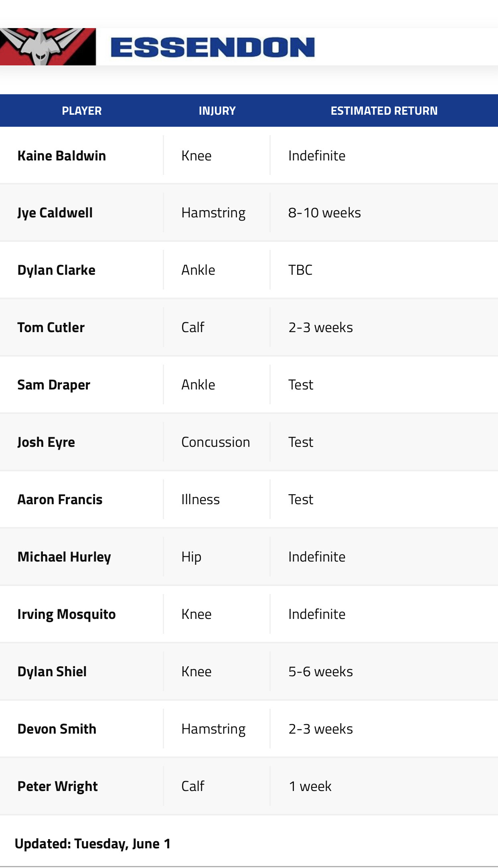Click the Essendon Bombers logo icon
The height and width of the screenshot is (868, 498).
pyautogui.click(x=48, y=47)
